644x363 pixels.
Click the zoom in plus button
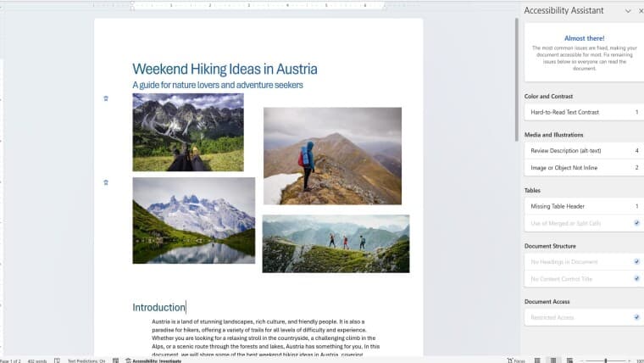(630, 361)
